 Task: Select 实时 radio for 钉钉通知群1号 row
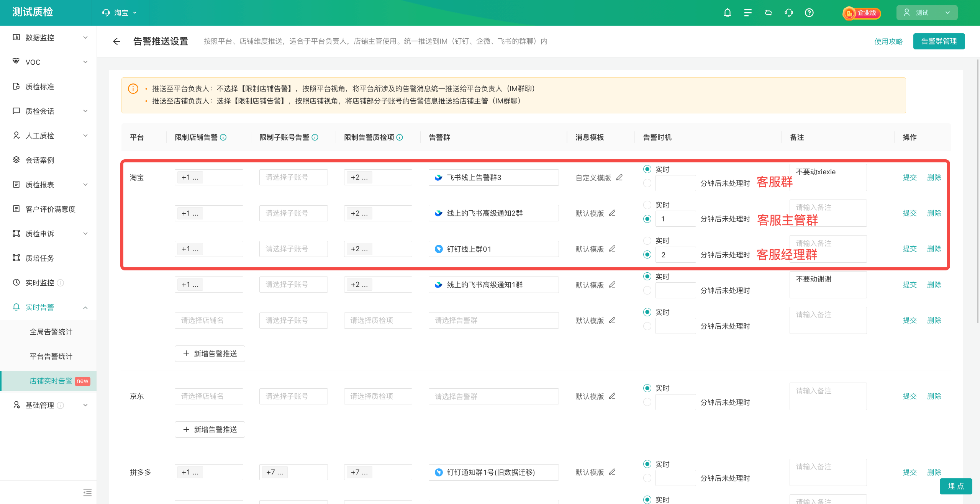coord(647,464)
